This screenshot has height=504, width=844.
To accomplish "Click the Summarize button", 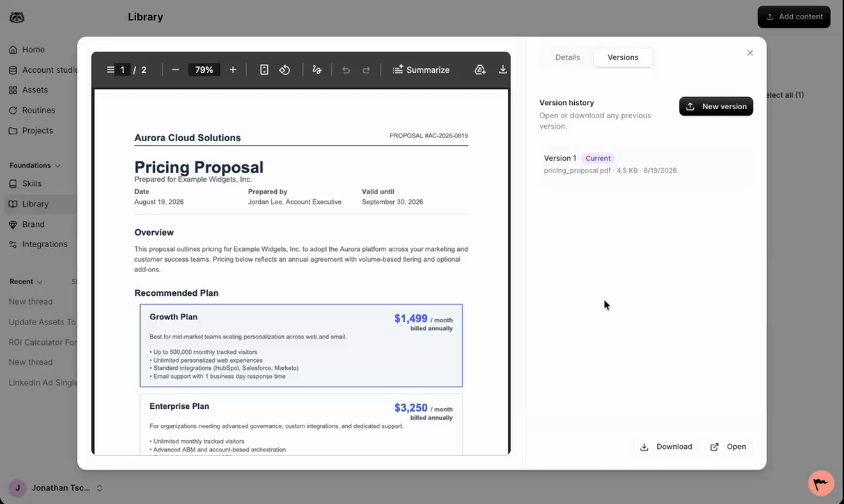I will click(x=421, y=70).
